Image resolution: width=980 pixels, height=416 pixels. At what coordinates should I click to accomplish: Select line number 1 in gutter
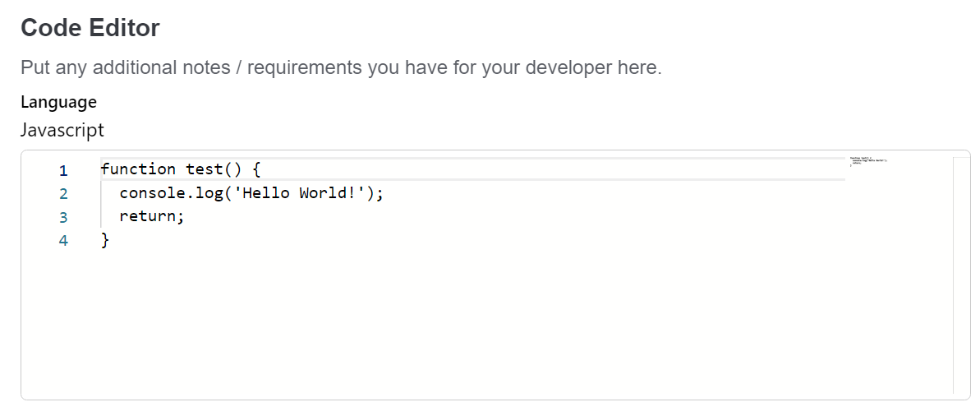[x=63, y=170]
